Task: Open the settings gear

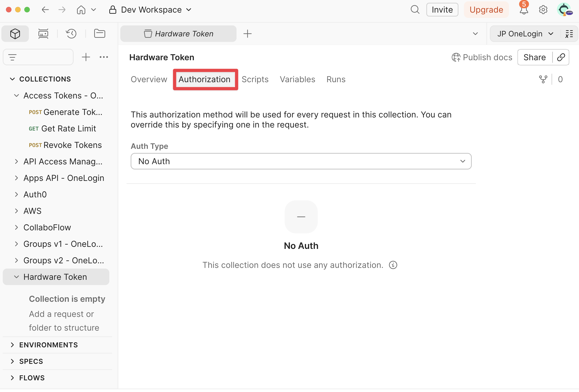Action: (543, 10)
